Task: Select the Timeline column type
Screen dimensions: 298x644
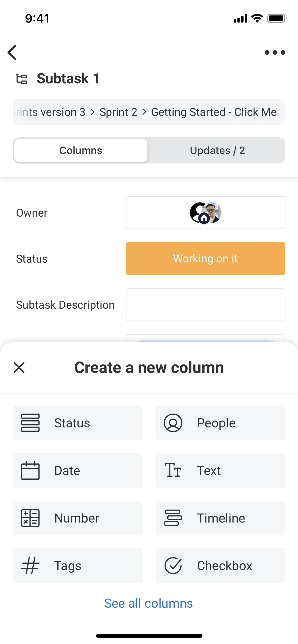Action: click(220, 518)
